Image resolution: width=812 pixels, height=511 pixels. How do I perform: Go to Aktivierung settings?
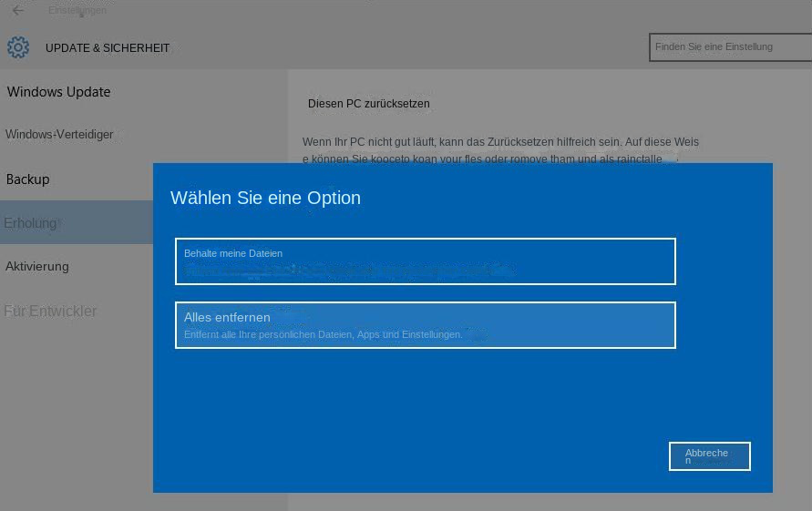click(36, 267)
